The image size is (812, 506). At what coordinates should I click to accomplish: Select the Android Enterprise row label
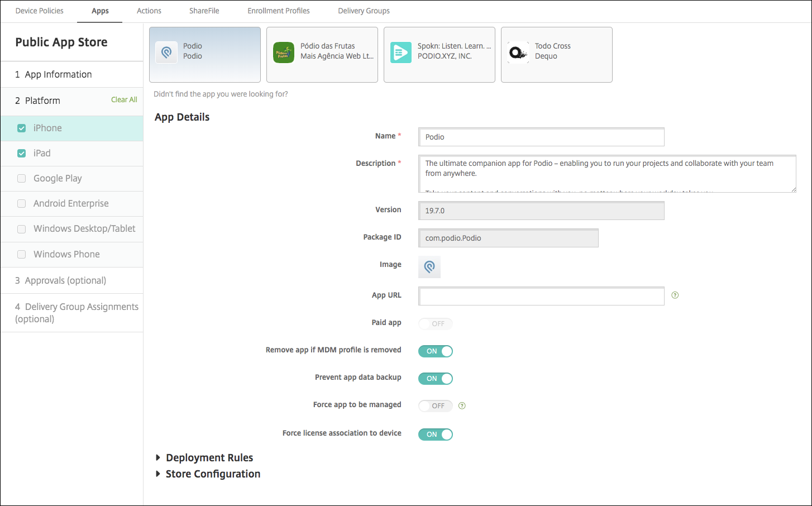point(71,204)
